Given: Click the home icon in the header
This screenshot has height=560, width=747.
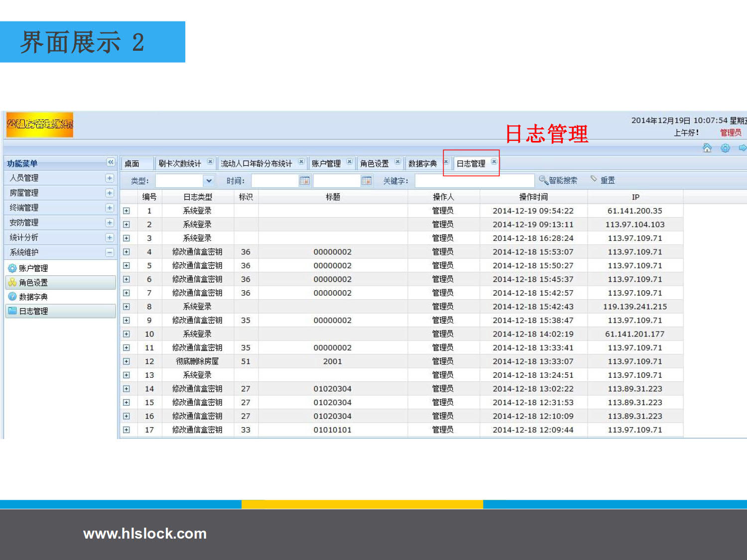Looking at the screenshot, I should coord(707,148).
